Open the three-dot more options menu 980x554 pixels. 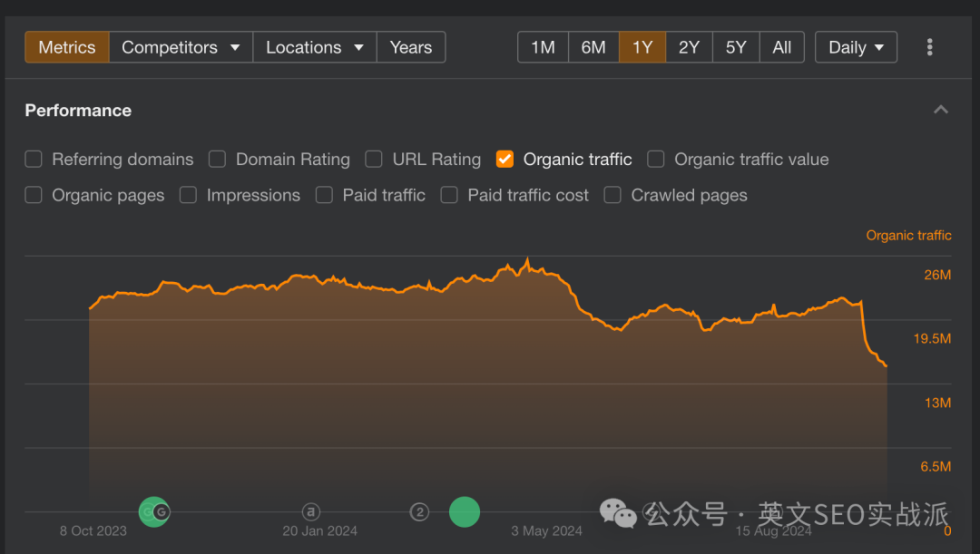point(929,47)
